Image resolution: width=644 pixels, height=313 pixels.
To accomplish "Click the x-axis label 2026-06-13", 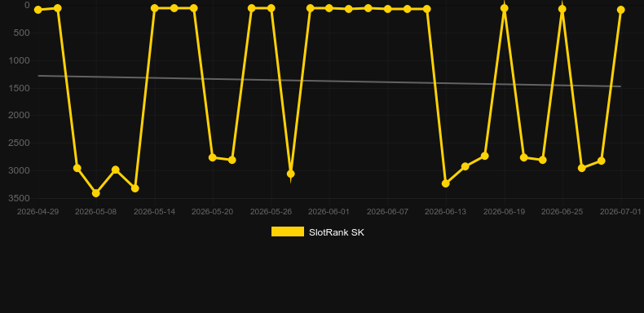I will 446,212.
